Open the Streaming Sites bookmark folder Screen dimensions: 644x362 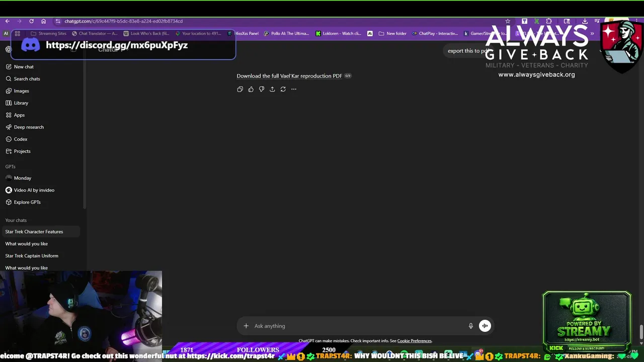[x=49, y=34]
